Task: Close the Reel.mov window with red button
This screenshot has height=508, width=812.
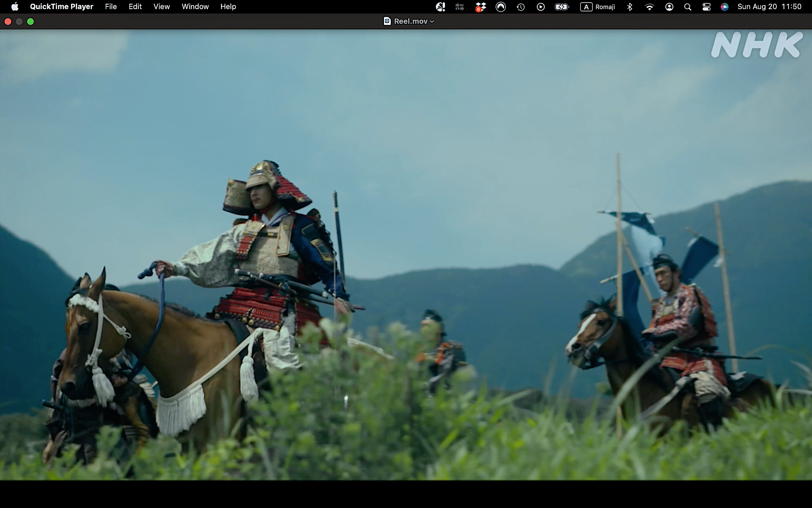Action: [8, 21]
